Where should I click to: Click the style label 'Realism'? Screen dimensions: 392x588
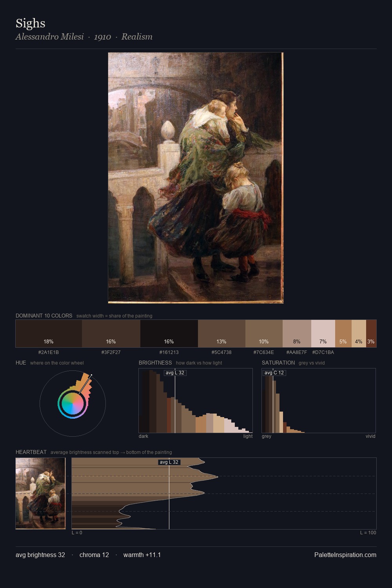(137, 37)
